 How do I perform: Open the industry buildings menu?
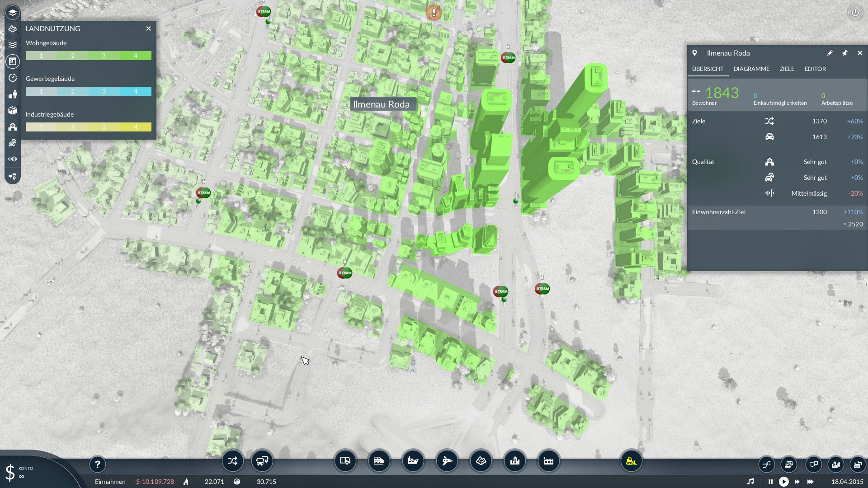[548, 461]
